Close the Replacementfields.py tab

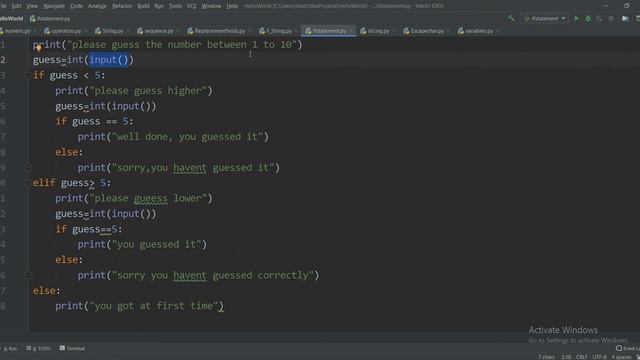tap(249, 31)
